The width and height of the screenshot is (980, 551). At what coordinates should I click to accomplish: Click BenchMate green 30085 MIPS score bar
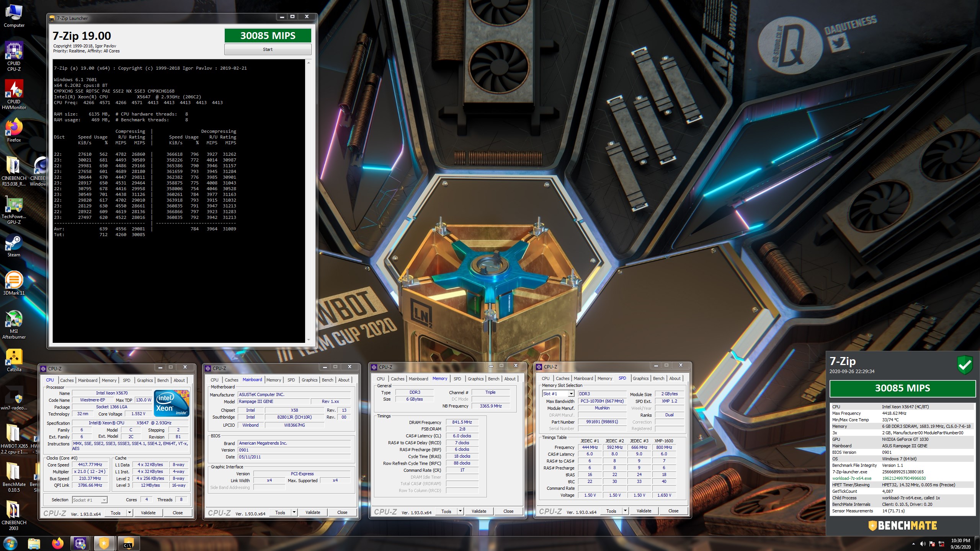pos(902,388)
